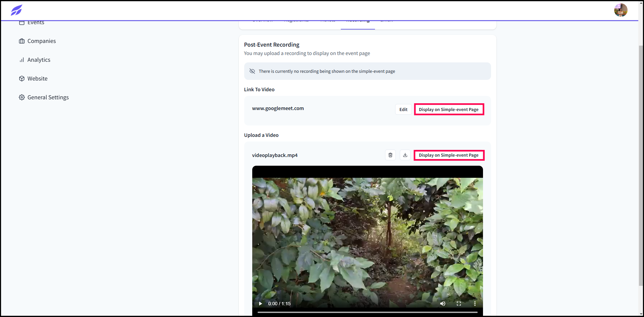Viewport: 644px width, 317px height.
Task: Click the app logo in the header
Action: click(x=16, y=10)
